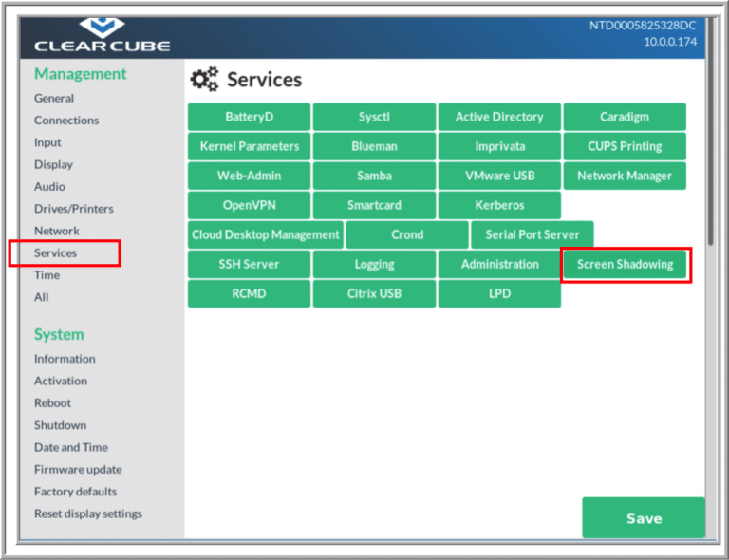This screenshot has width=729, height=560.
Task: Open Citrix USB settings
Action: (374, 293)
